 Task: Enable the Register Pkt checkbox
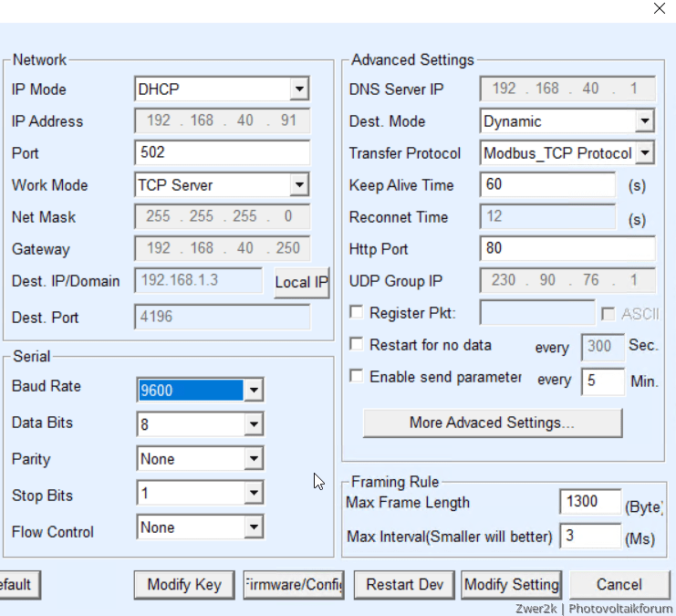click(357, 313)
